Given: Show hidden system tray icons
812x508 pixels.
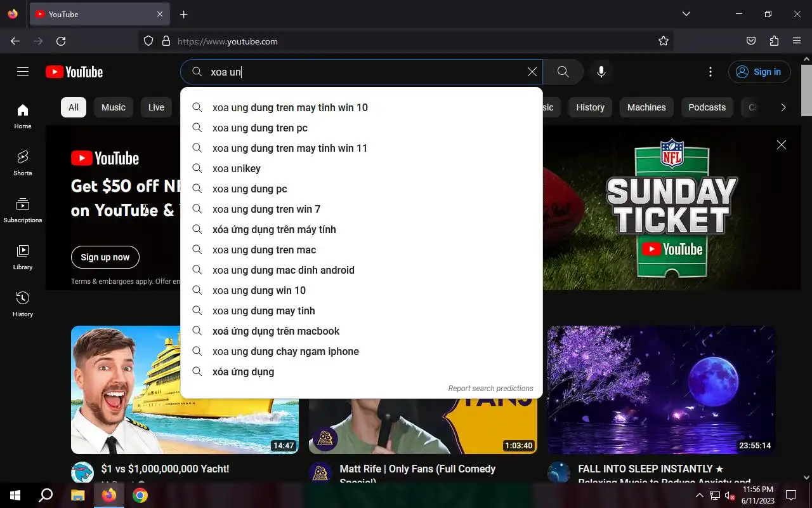Looking at the screenshot, I should pos(700,495).
